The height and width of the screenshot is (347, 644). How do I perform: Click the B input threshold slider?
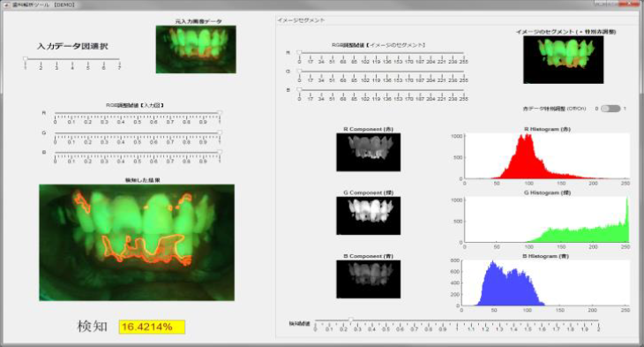tap(137, 152)
